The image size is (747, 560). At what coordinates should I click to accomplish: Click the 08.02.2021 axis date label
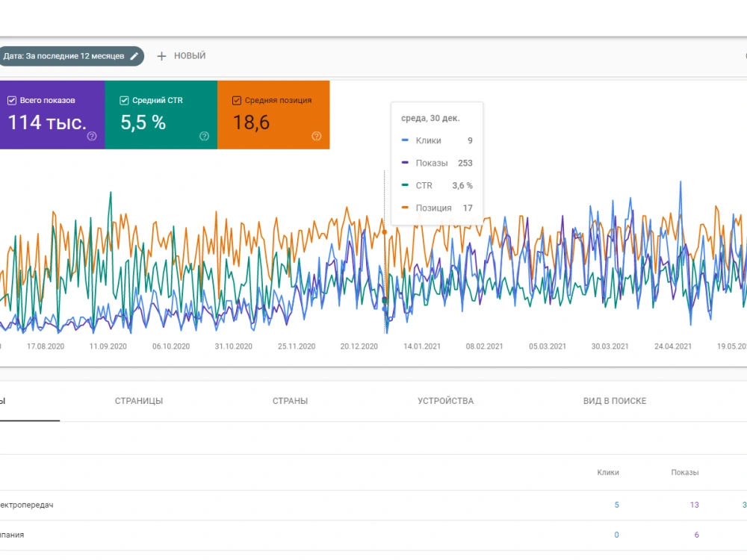tap(485, 346)
